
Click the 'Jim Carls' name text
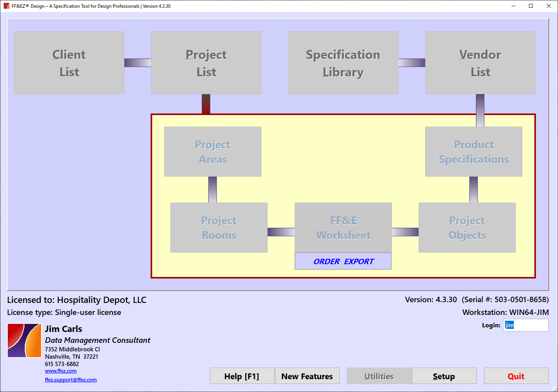[64, 329]
